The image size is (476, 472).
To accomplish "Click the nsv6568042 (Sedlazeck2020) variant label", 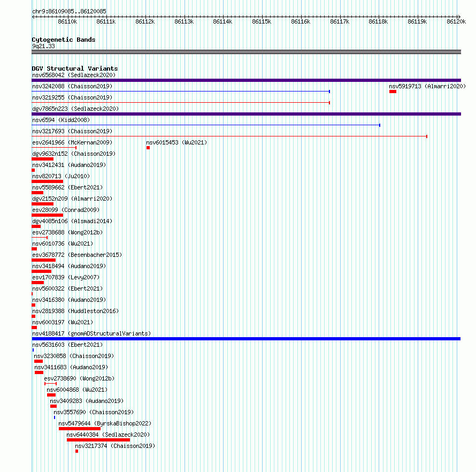I will pos(74,75).
